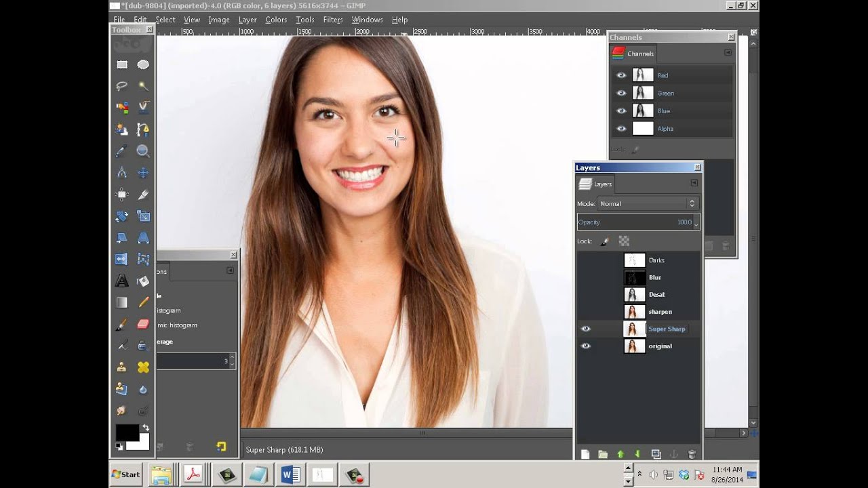
Task: Hide the original layer
Action: tap(586, 346)
